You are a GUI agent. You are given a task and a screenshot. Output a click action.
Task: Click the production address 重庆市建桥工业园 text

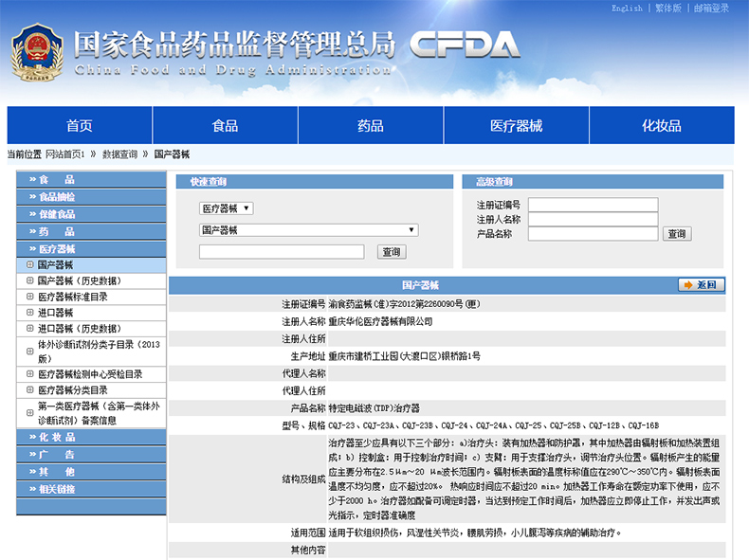point(404,356)
